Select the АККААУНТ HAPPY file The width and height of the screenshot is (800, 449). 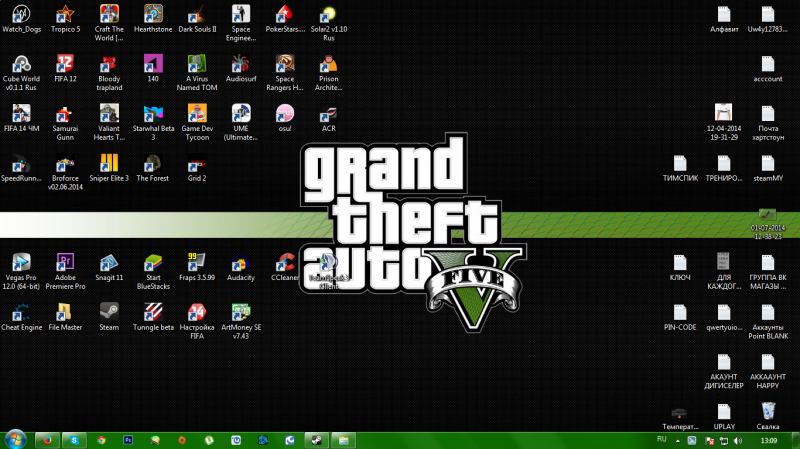768,370
